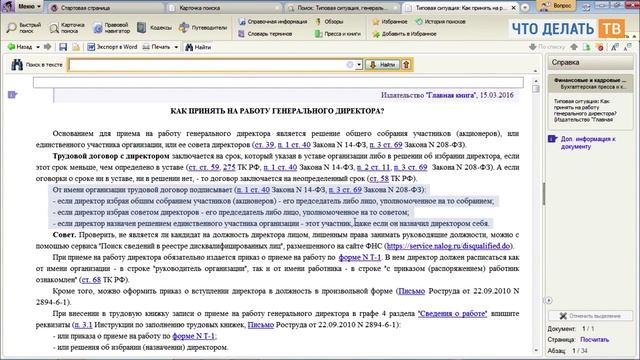Open Обзоры reviews
Viewport: 640px width, 360px height.
pos(329,22)
